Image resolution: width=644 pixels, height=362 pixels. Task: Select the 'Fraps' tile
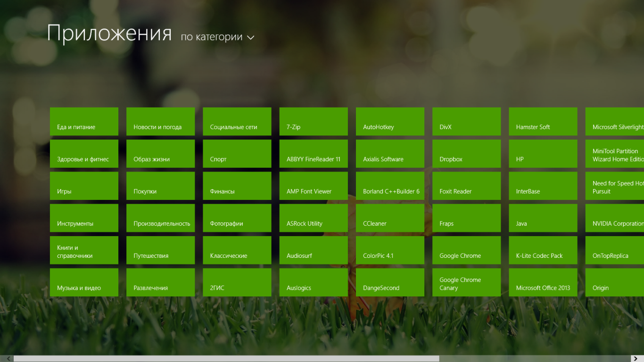coord(466,218)
